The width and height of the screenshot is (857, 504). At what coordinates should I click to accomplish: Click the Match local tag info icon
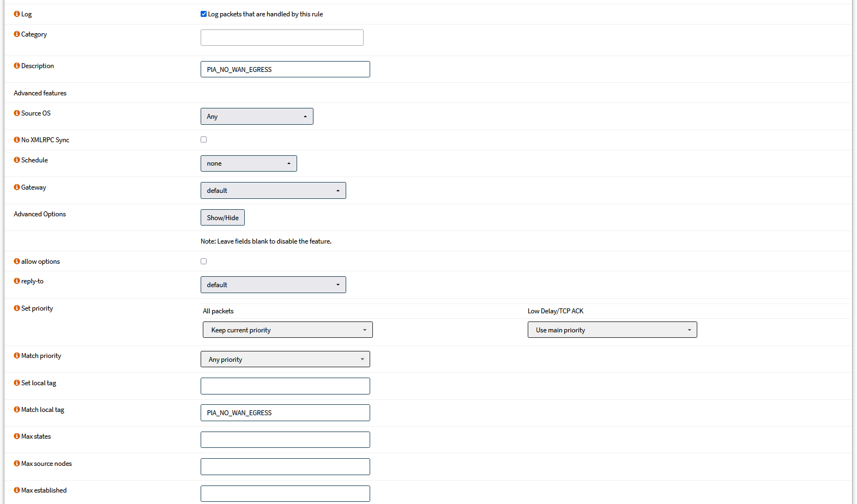17,410
